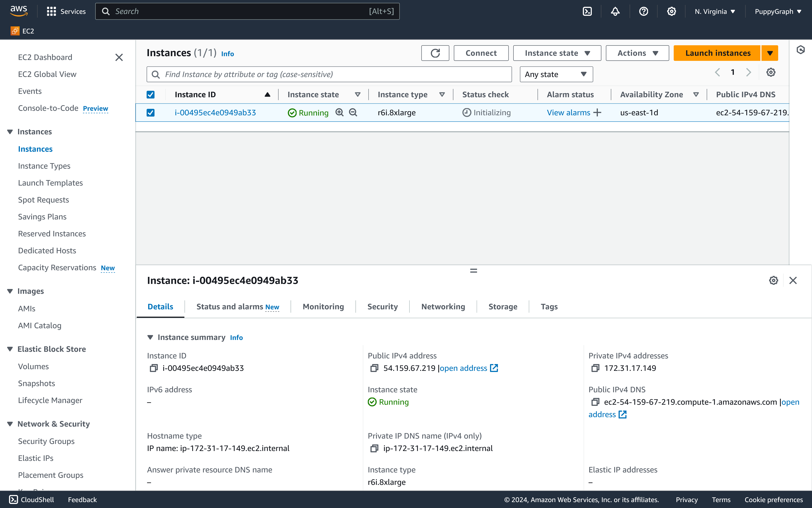812x508 pixels.
Task: Click the top AWS search field
Action: 247,11
